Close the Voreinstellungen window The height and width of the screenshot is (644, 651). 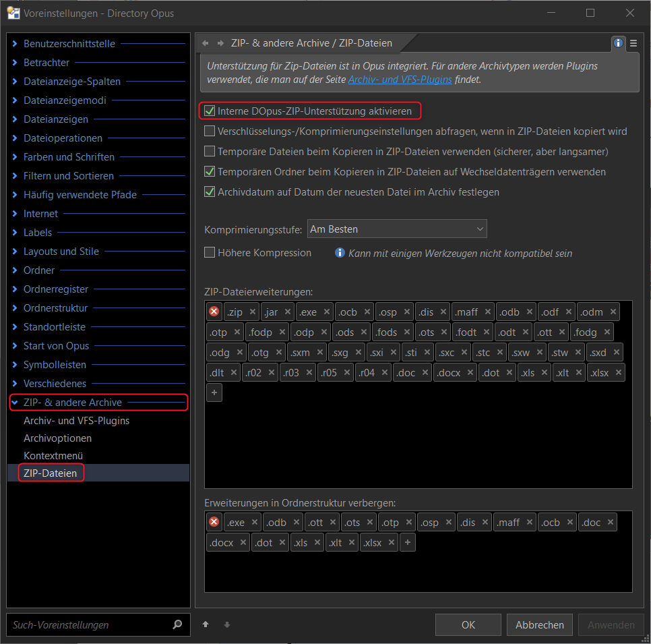pyautogui.click(x=630, y=13)
